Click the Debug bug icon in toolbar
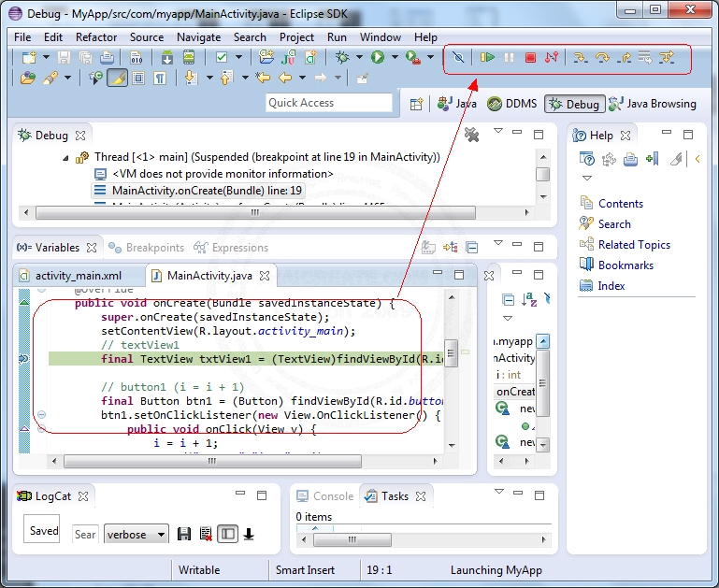Image resolution: width=719 pixels, height=588 pixels. 342,57
